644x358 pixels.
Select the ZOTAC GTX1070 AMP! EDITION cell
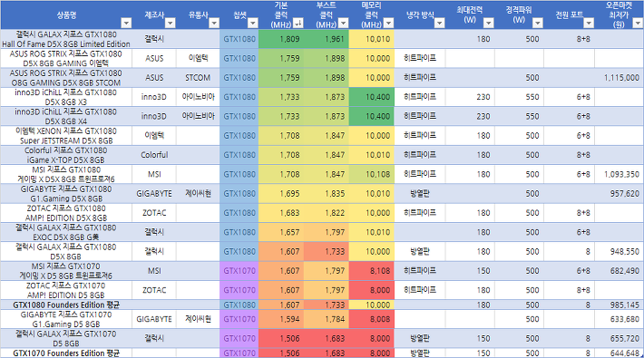pos(66,290)
